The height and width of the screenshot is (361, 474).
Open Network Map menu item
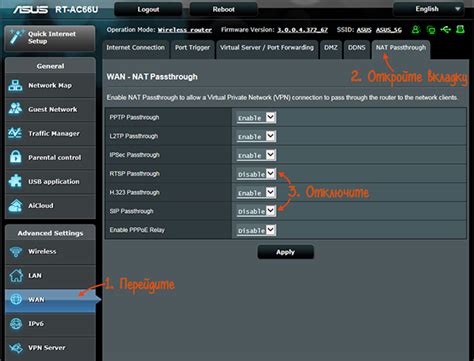click(50, 86)
